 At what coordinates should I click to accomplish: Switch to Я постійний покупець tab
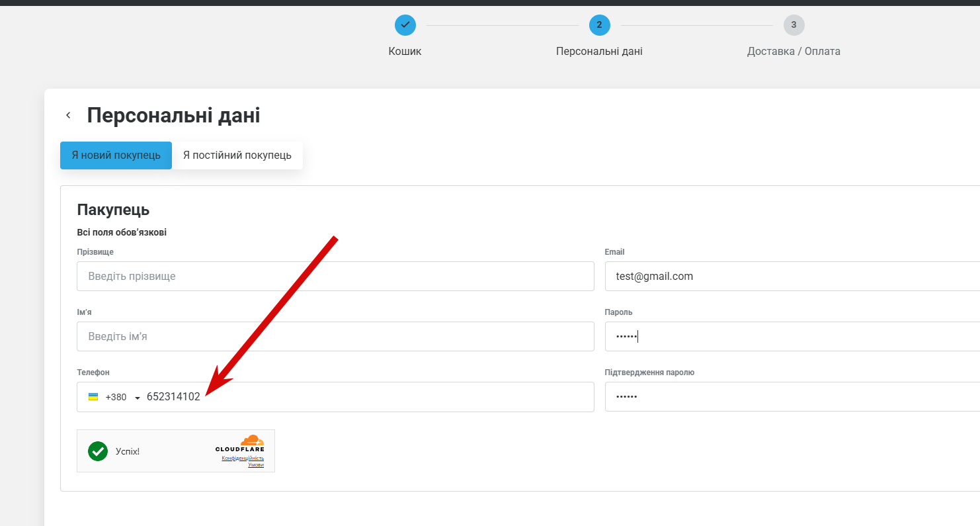click(x=237, y=155)
